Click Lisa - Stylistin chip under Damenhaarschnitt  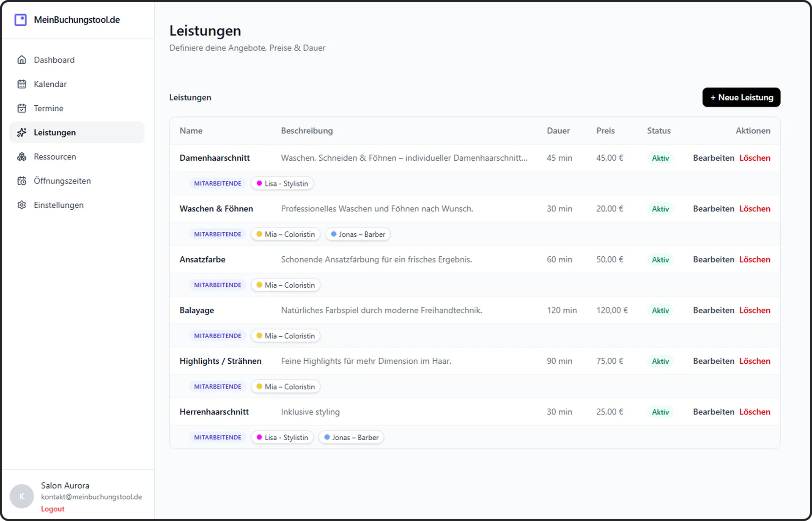pyautogui.click(x=282, y=184)
